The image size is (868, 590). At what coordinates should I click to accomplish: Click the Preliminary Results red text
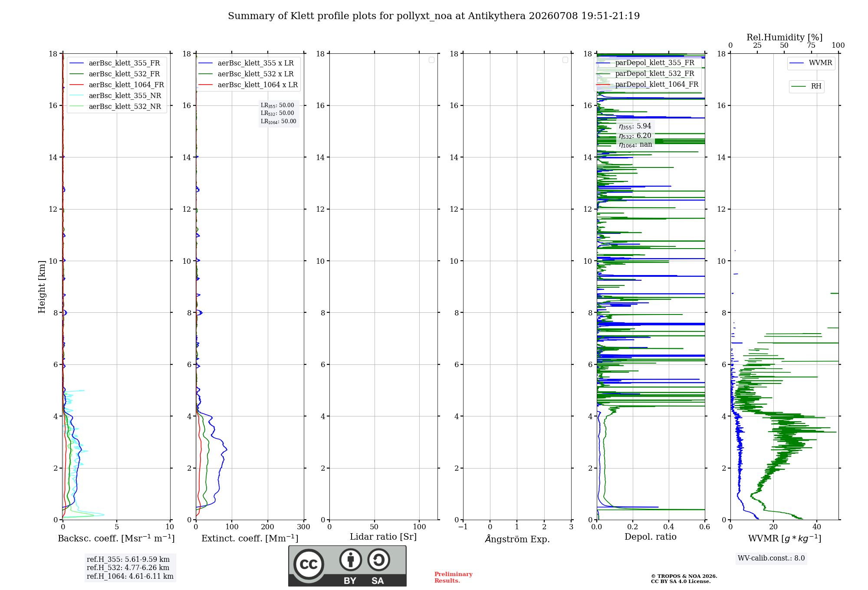pos(453,577)
